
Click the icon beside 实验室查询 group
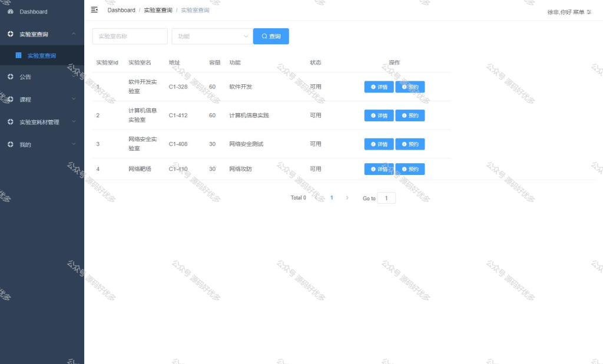tap(11, 34)
